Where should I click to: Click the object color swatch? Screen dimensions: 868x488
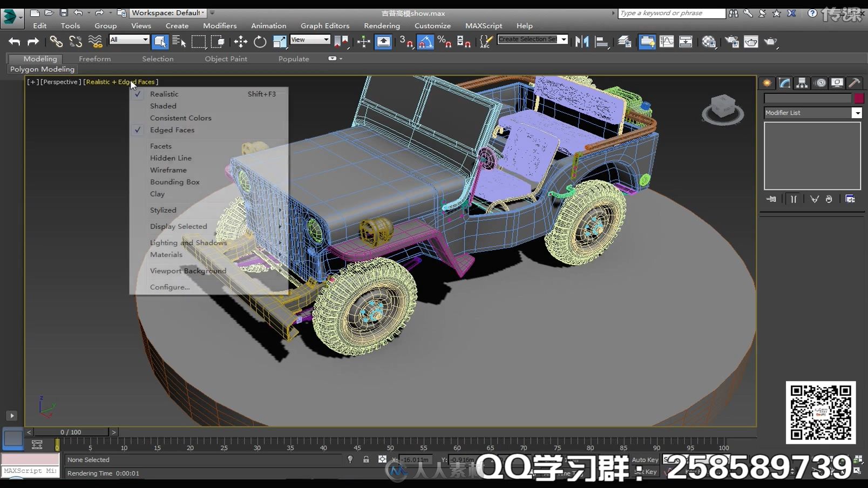tap(858, 98)
